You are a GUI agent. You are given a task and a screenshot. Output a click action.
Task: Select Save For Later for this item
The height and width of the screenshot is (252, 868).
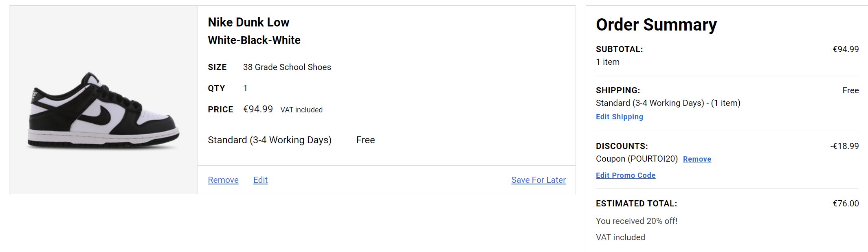[x=538, y=180]
